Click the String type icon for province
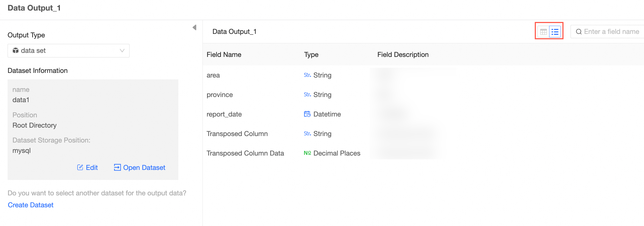 point(307,95)
